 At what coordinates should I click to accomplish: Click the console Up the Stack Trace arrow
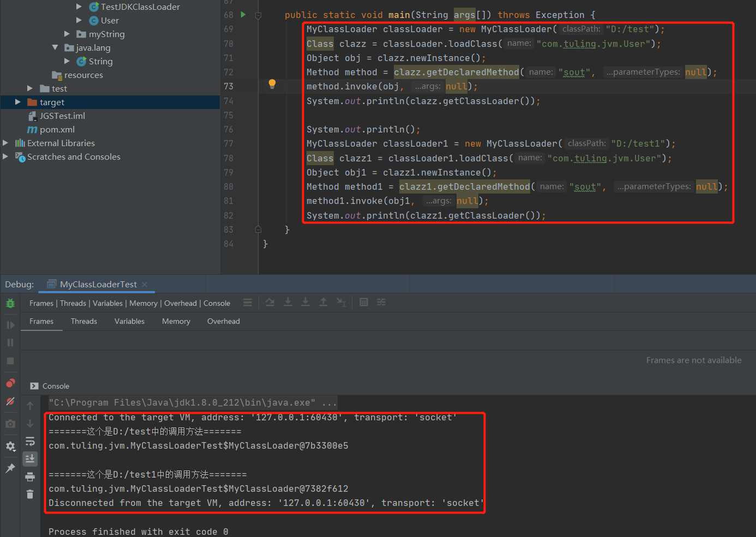[x=30, y=406]
